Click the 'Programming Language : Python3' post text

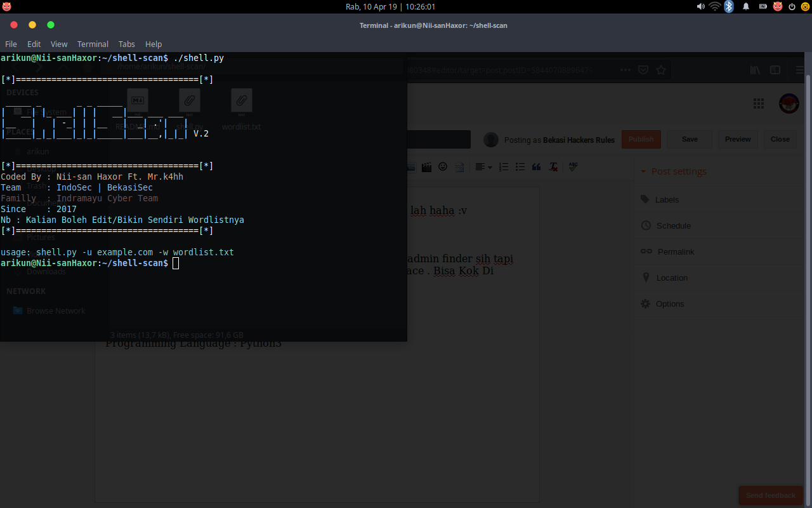pyautogui.click(x=193, y=344)
